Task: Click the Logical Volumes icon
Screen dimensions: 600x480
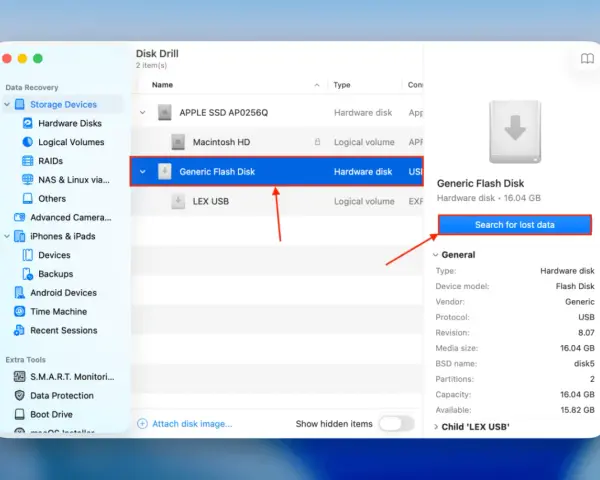Action: click(28, 142)
